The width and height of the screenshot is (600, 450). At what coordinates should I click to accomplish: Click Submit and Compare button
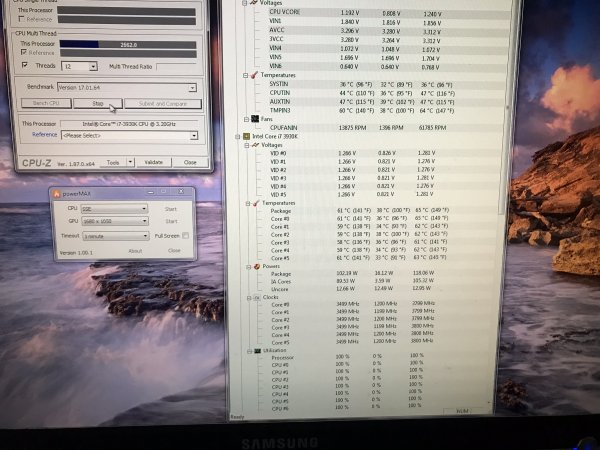pos(163,104)
